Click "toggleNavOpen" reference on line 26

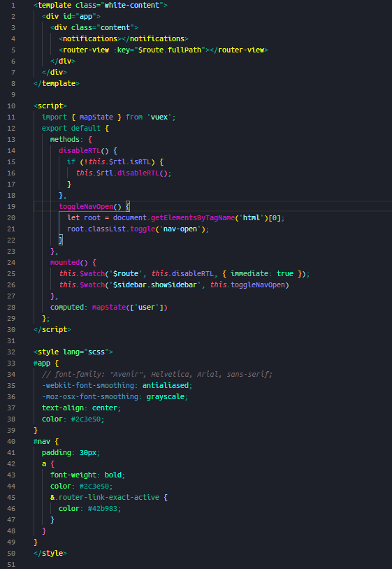[x=257, y=285]
